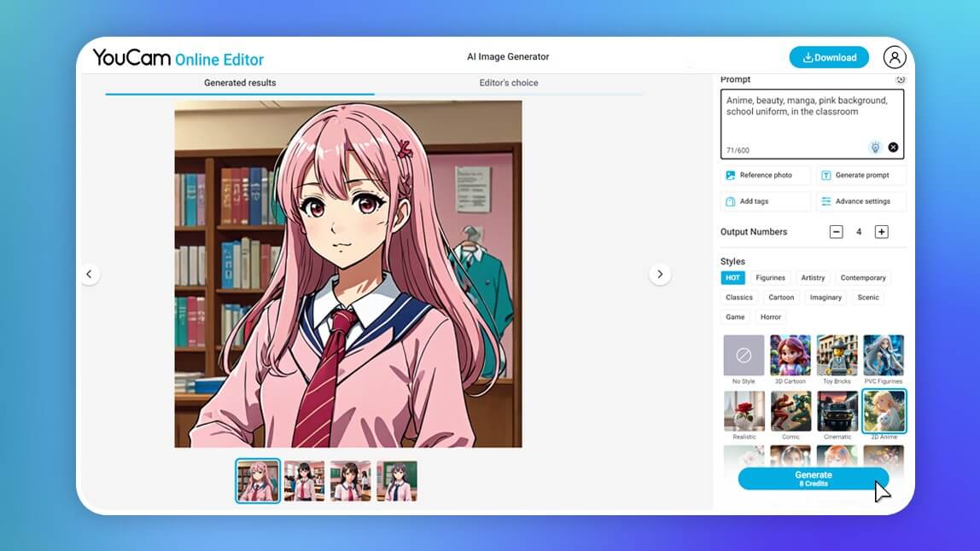Image resolution: width=980 pixels, height=551 pixels.
Task: Open Reference photo option
Action: [x=765, y=176]
